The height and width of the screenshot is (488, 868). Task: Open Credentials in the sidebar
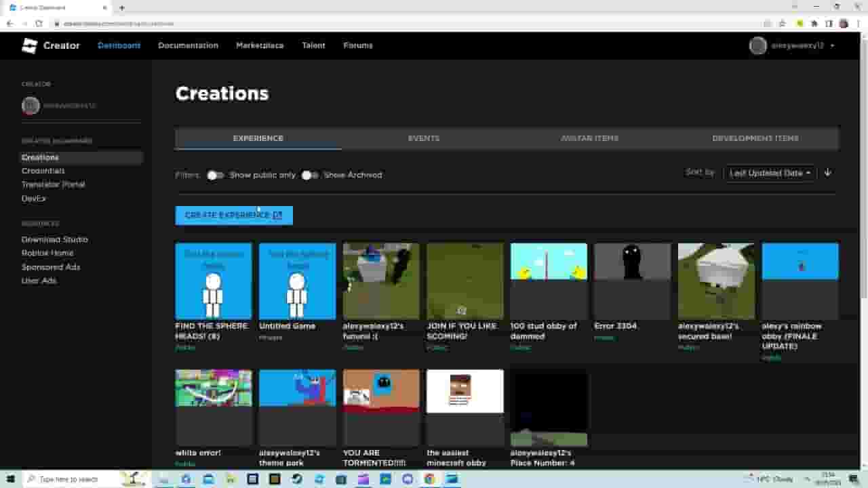tap(43, 171)
